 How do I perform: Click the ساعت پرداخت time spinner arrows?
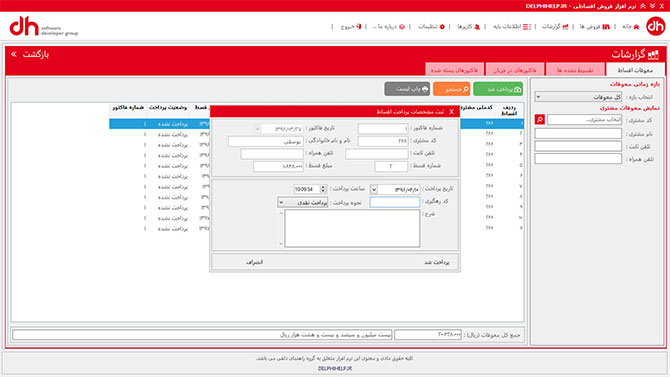pyautogui.click(x=323, y=189)
